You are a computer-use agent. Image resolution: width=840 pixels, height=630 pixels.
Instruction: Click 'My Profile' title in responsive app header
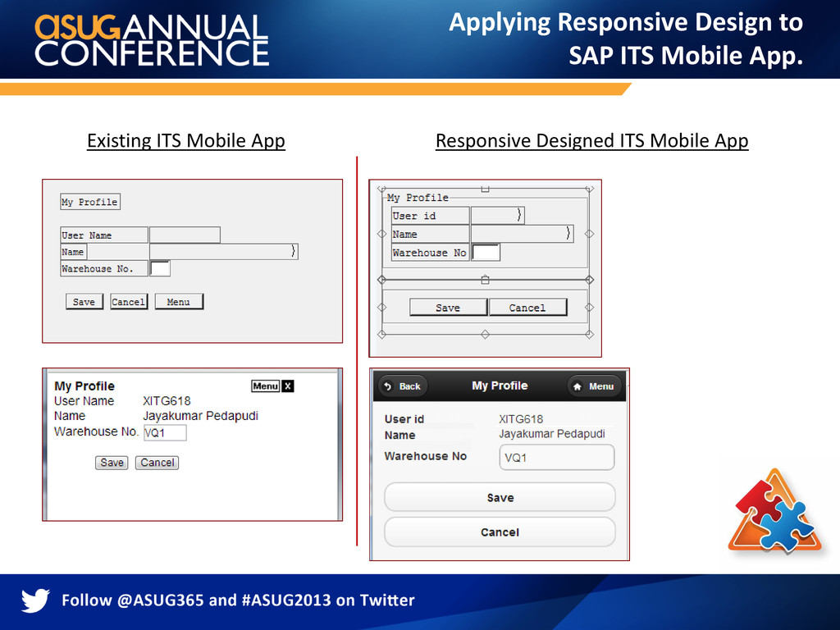pyautogui.click(x=500, y=386)
